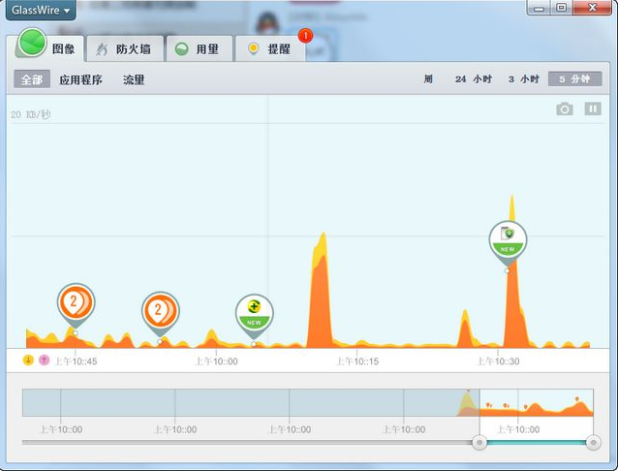Click the overview mini-graph strip

pyautogui.click(x=308, y=403)
